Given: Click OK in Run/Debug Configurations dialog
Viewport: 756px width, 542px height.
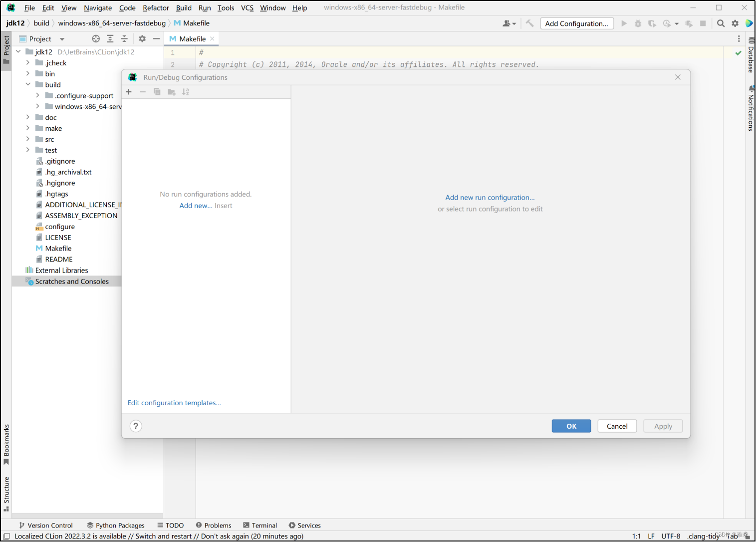Looking at the screenshot, I should pos(571,426).
